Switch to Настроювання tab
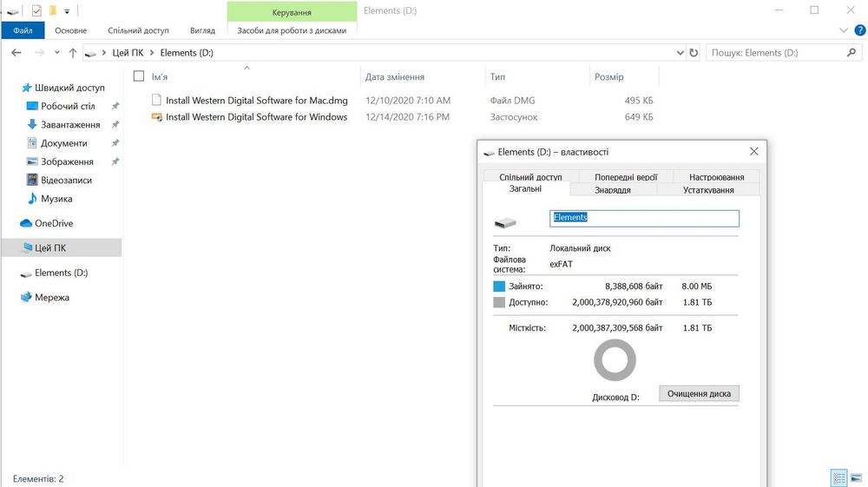Viewport: 868px width, 487px height. pyautogui.click(x=716, y=176)
